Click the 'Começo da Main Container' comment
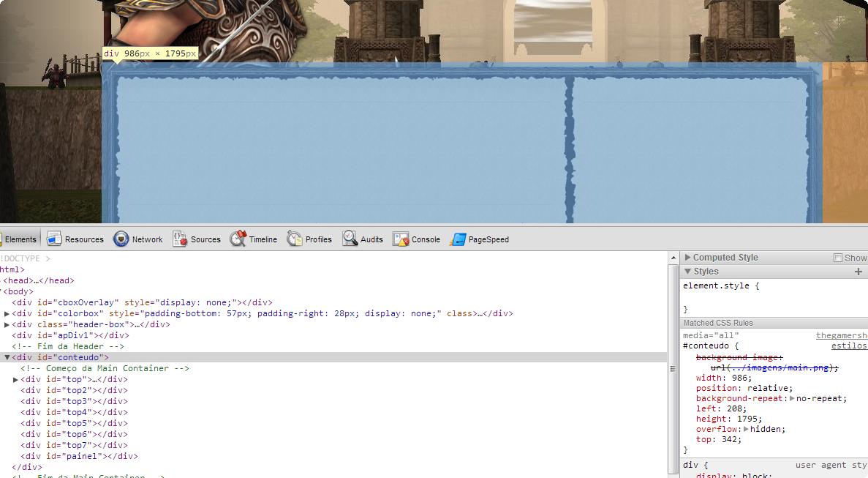 coord(105,368)
